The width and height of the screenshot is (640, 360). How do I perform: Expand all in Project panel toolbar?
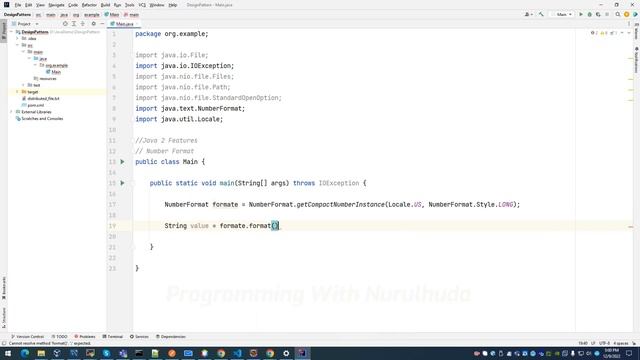tap(74, 24)
